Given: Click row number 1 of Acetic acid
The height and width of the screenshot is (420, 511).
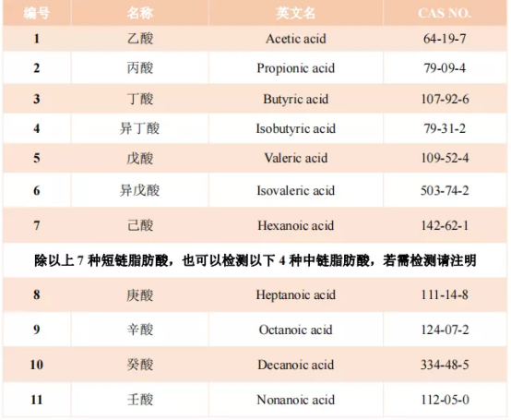Looking at the screenshot, I should point(37,39).
